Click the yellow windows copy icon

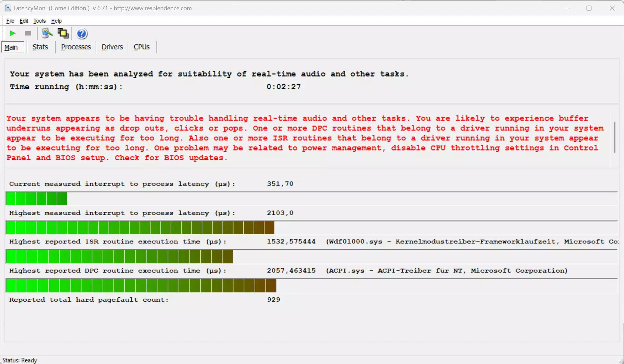pyautogui.click(x=63, y=33)
